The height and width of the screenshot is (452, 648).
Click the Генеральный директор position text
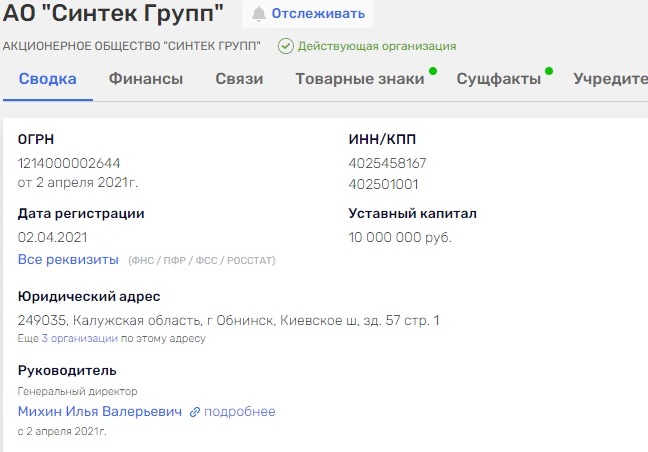77,391
